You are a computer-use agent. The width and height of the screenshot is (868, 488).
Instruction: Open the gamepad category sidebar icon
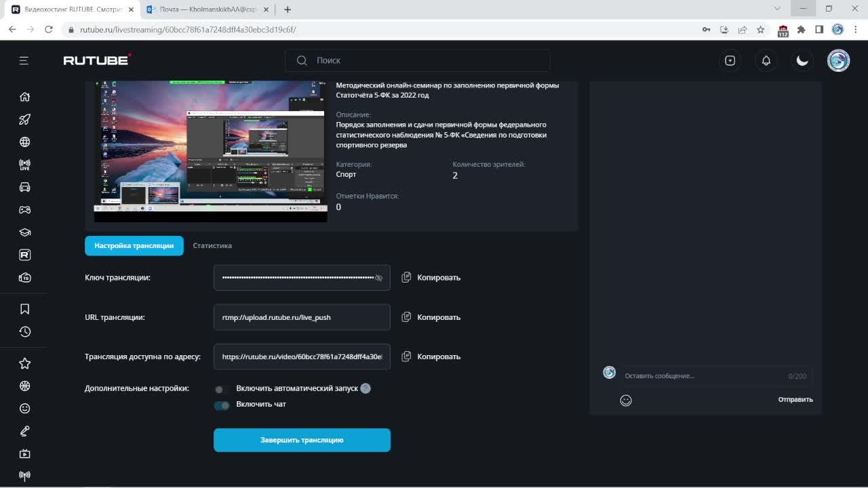25,209
